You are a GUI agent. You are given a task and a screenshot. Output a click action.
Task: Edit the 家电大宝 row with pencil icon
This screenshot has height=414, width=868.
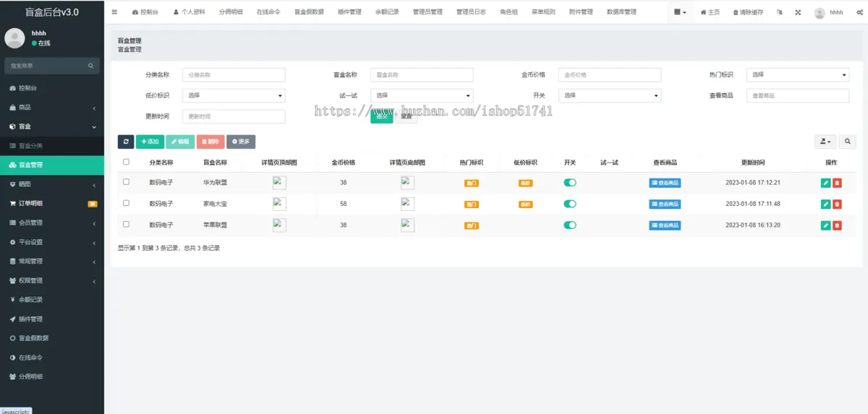826,204
